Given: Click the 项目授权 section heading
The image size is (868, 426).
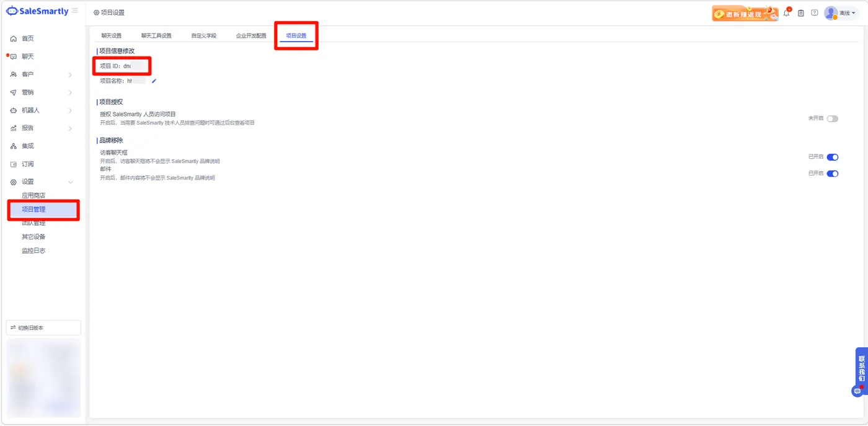Looking at the screenshot, I should coord(111,102).
